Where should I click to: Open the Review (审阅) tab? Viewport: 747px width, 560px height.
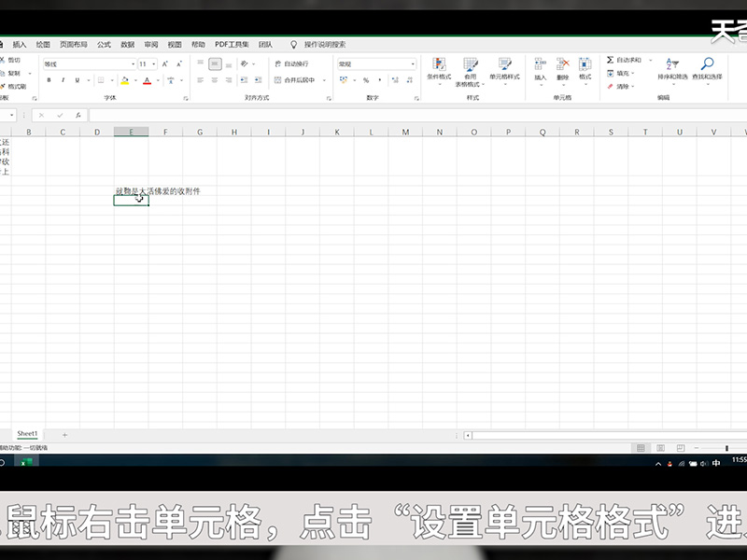click(x=151, y=44)
